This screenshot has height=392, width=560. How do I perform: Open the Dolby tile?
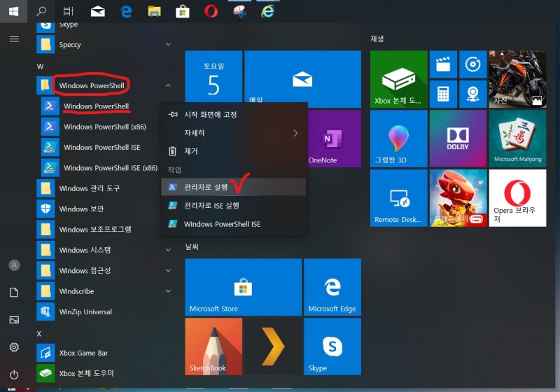tap(458, 139)
